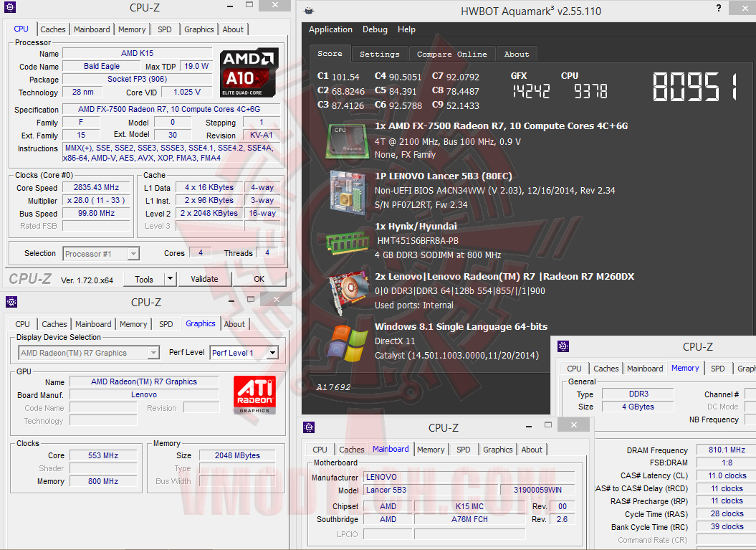756x550 pixels.
Task: Click the motherboard icon beside LENOVO Lancer 5B3
Action: click(x=347, y=191)
